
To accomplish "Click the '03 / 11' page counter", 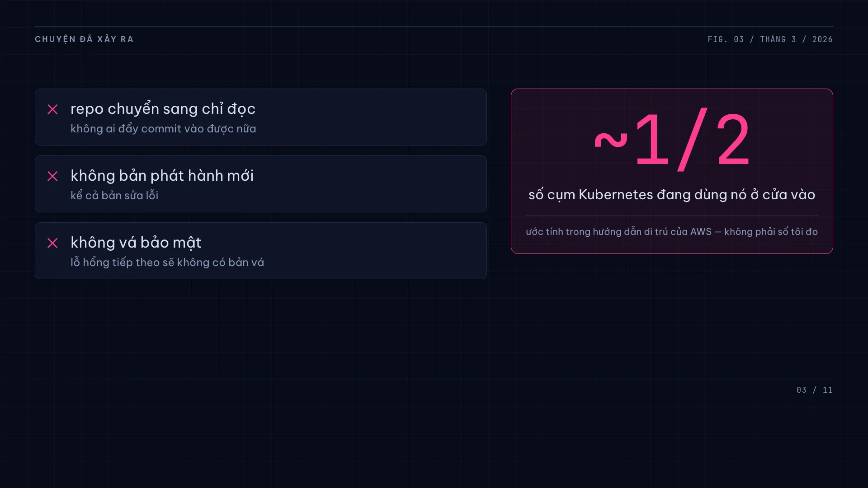I will 815,390.
